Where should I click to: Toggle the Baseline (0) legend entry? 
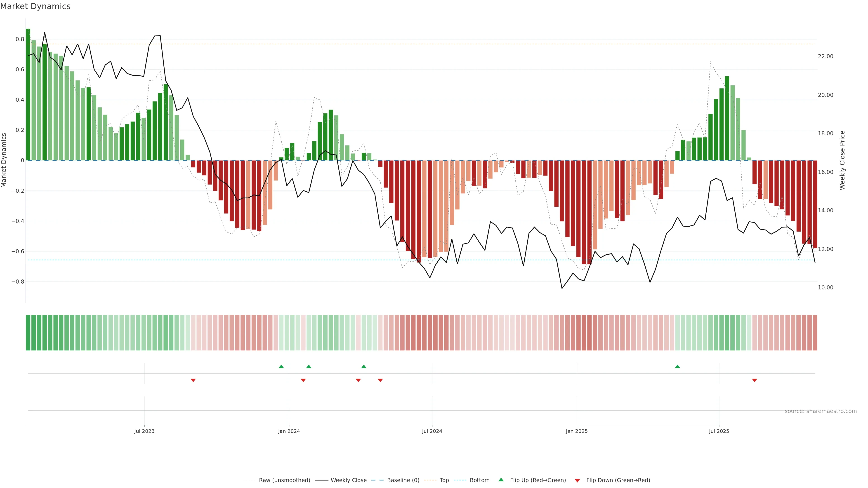(x=403, y=480)
